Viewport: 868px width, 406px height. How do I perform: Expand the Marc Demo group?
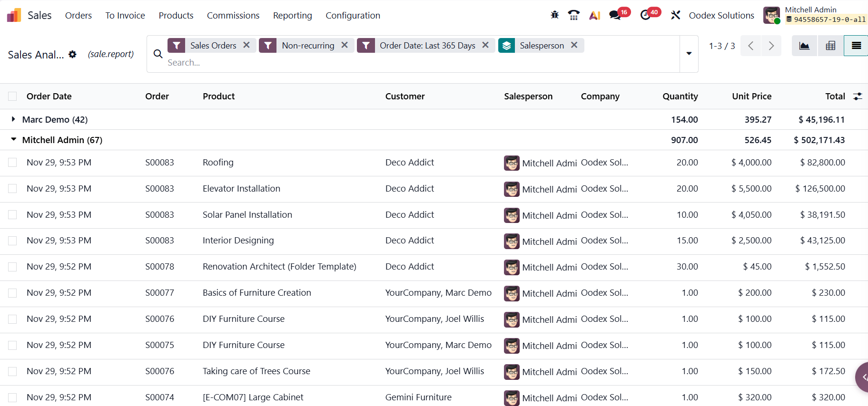(x=13, y=119)
